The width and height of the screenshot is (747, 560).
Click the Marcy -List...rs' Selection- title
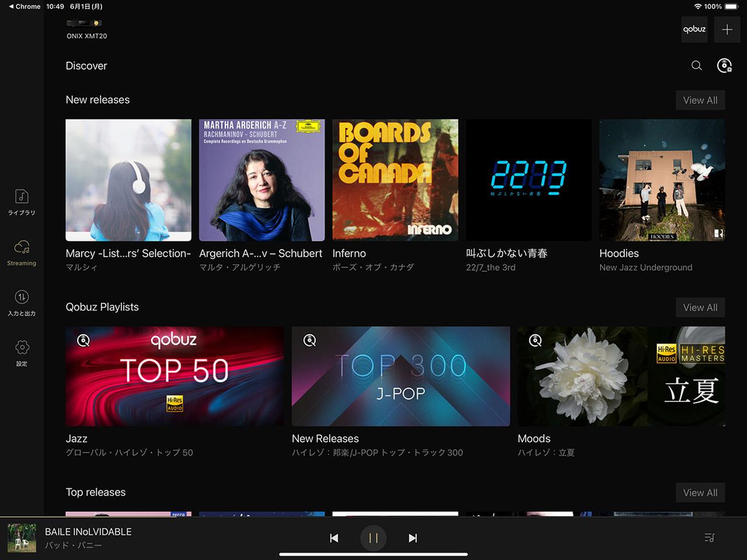(128, 253)
